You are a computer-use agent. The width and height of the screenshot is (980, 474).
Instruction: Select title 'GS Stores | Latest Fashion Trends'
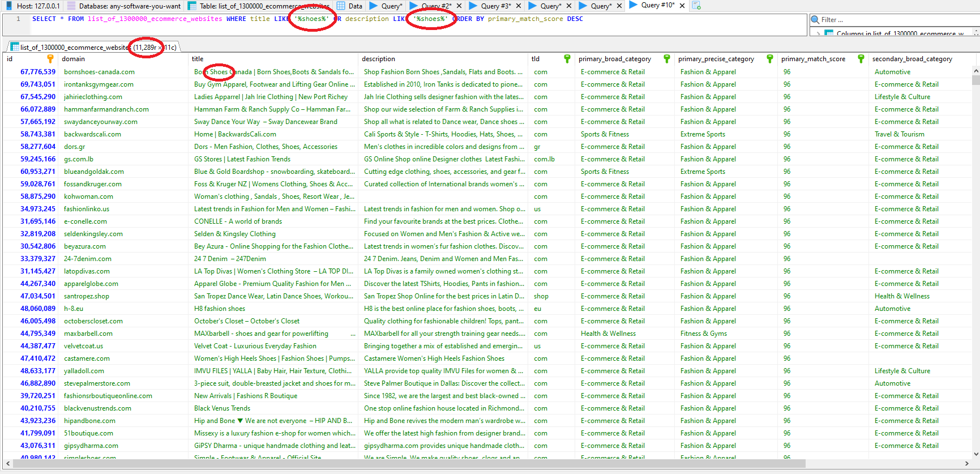[x=273, y=159]
